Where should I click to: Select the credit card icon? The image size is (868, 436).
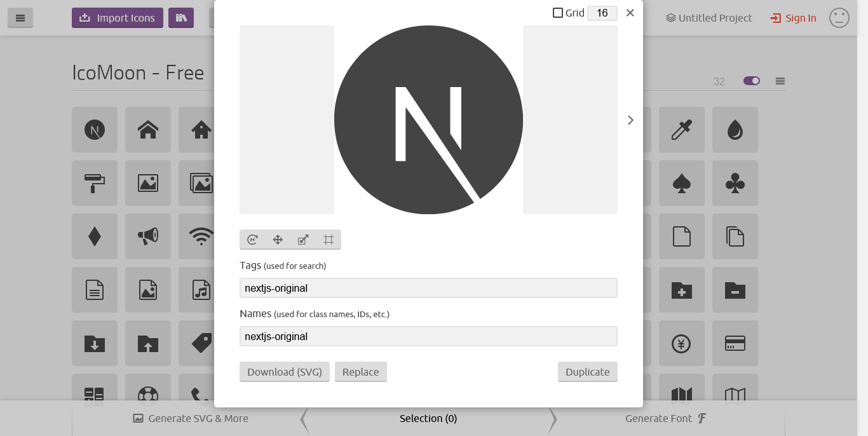(735, 343)
